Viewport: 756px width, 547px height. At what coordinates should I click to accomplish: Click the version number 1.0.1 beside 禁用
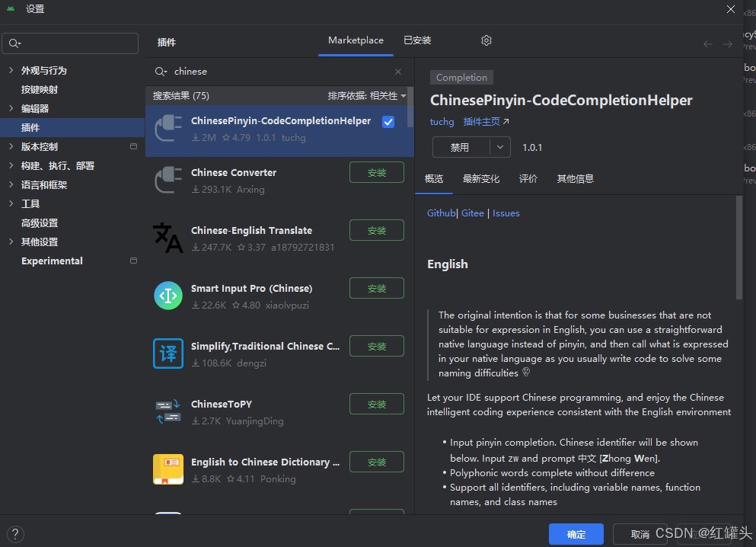tap(532, 148)
